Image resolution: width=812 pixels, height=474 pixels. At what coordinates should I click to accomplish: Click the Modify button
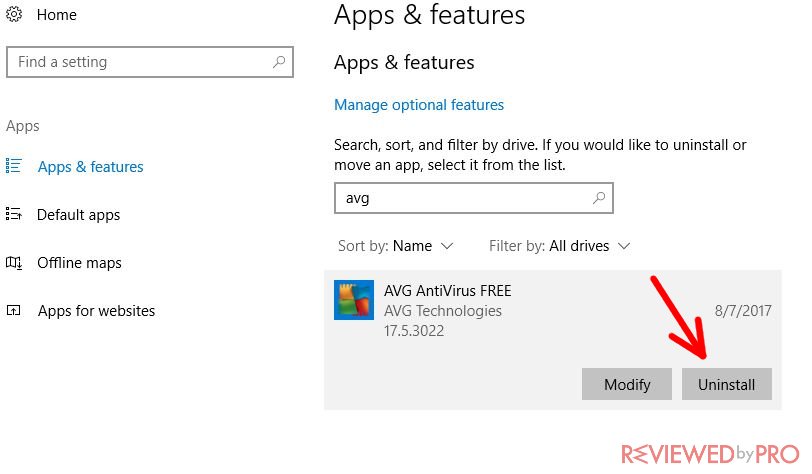click(x=627, y=384)
